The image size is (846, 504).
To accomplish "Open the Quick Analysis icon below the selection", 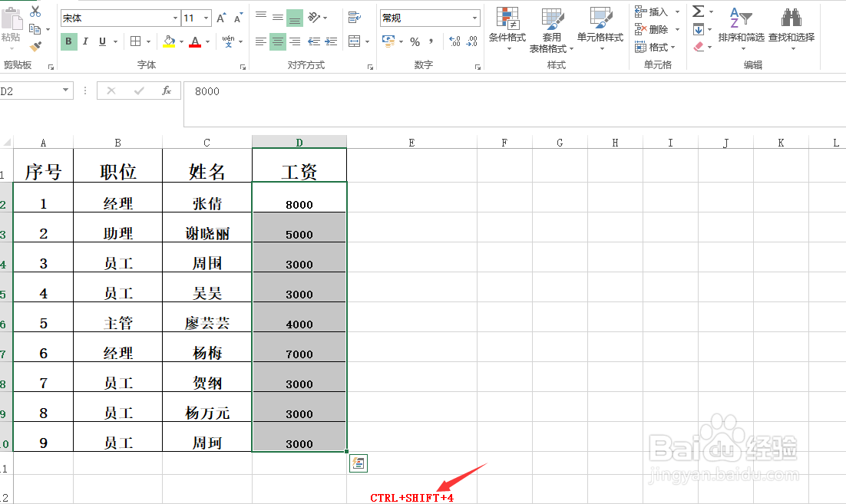I will pyautogui.click(x=359, y=463).
